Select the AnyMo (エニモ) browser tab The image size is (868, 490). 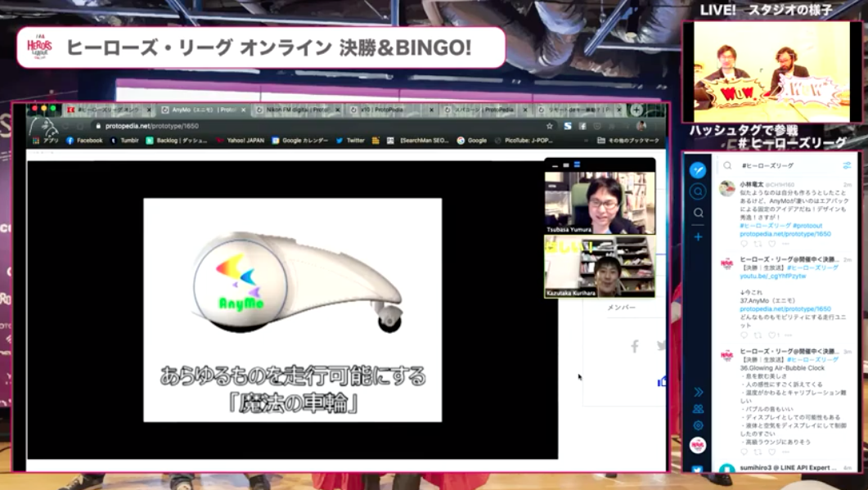(204, 110)
